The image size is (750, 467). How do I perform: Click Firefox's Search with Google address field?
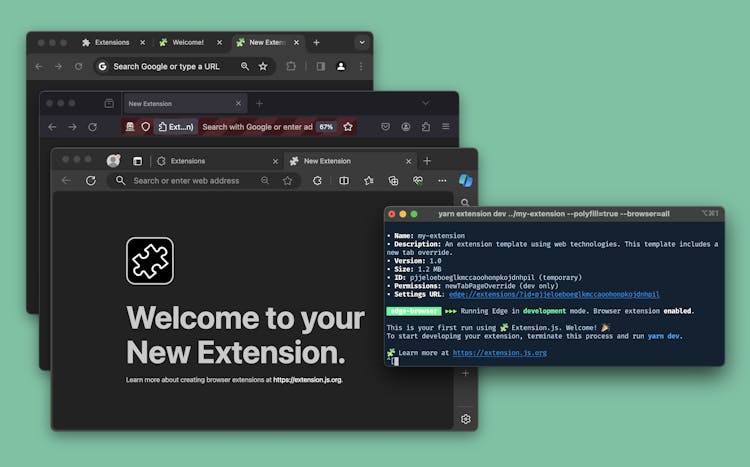point(257,127)
